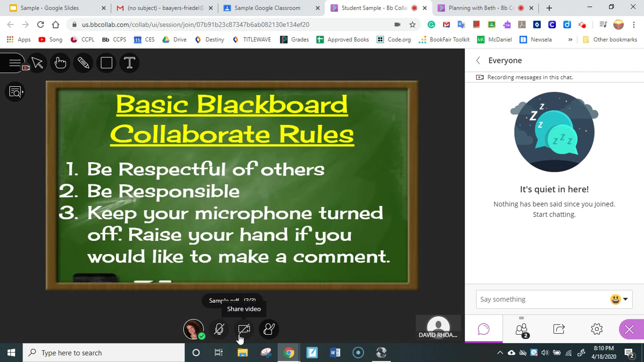644x362 pixels.
Task: Click the Windows taskbar search box
Action: [104, 353]
